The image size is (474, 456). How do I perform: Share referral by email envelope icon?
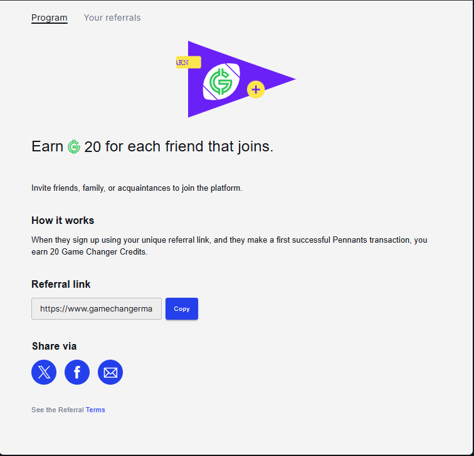pos(110,372)
